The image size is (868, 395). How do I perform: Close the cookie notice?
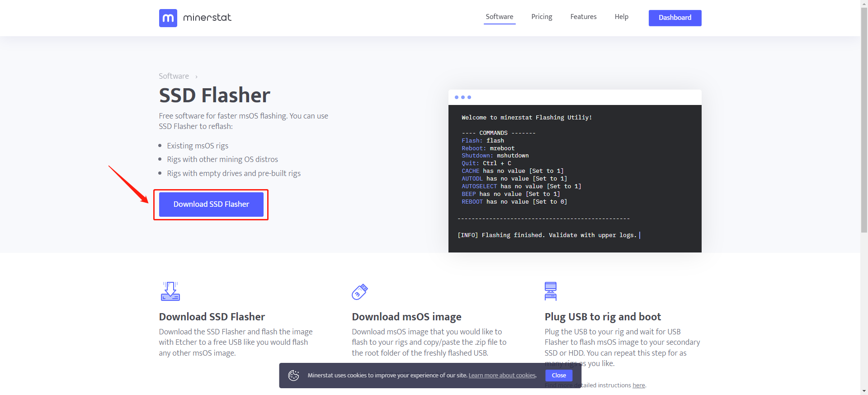click(x=559, y=376)
